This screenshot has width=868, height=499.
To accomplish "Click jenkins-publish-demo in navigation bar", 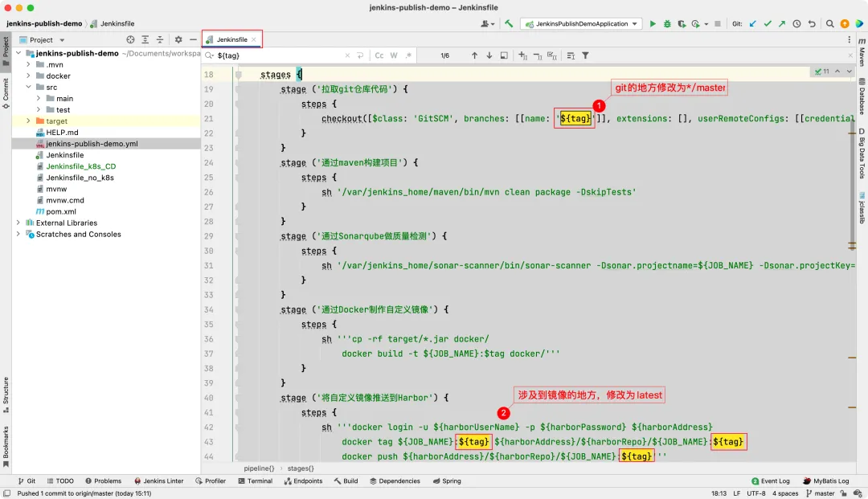I will (44, 24).
